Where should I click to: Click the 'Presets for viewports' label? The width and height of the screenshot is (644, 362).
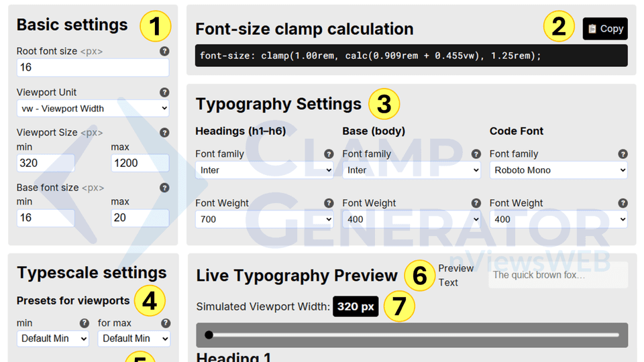pos(73,300)
